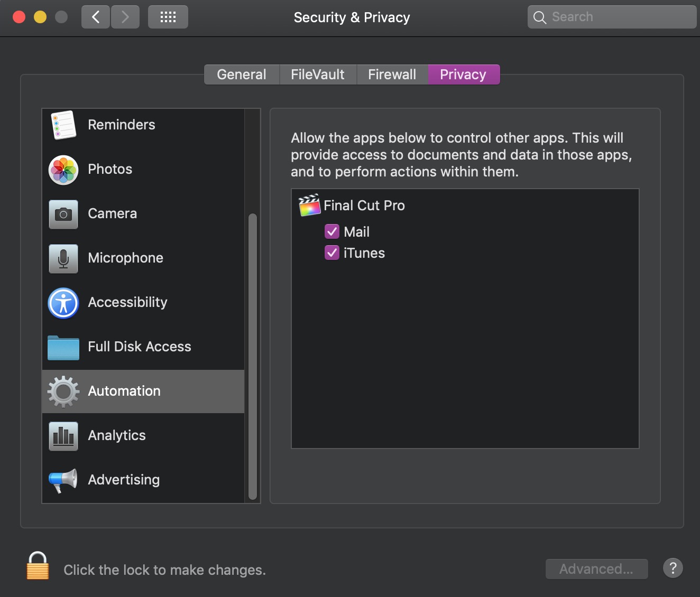The height and width of the screenshot is (597, 700).
Task: Select the Reminders label in the list
Action: [x=122, y=125]
